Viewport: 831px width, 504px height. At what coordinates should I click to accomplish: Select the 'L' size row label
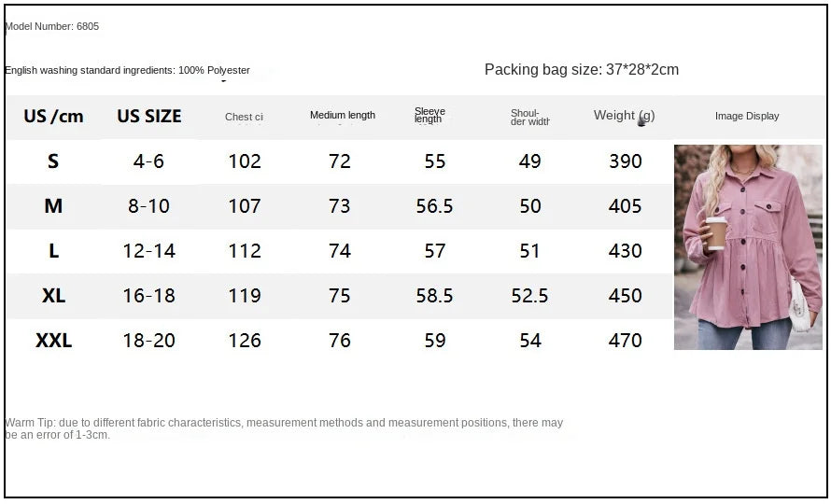(x=53, y=251)
